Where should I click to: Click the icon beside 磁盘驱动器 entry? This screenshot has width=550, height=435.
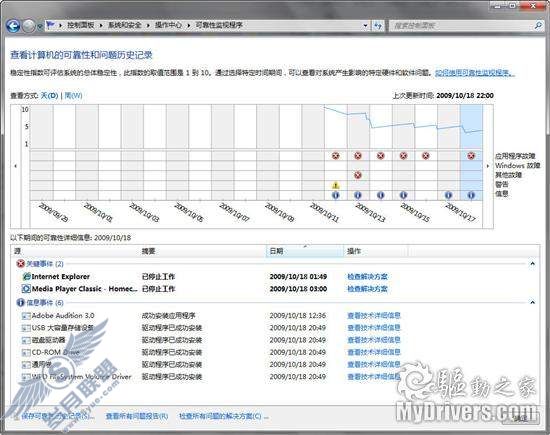coord(26,340)
